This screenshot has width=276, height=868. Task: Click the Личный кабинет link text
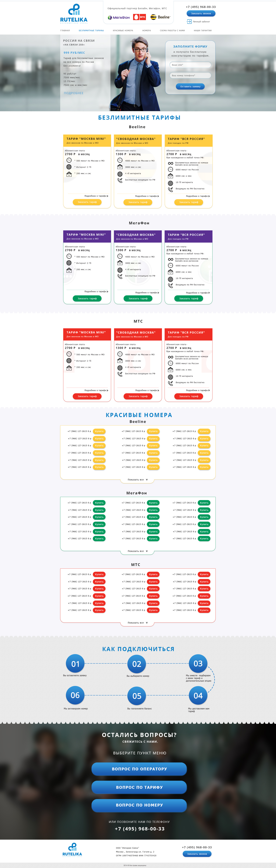(x=201, y=22)
